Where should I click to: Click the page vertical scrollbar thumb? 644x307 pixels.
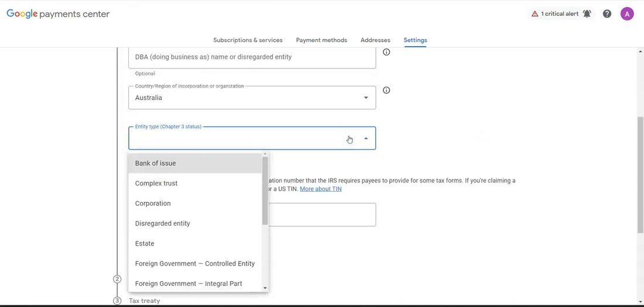[640, 174]
